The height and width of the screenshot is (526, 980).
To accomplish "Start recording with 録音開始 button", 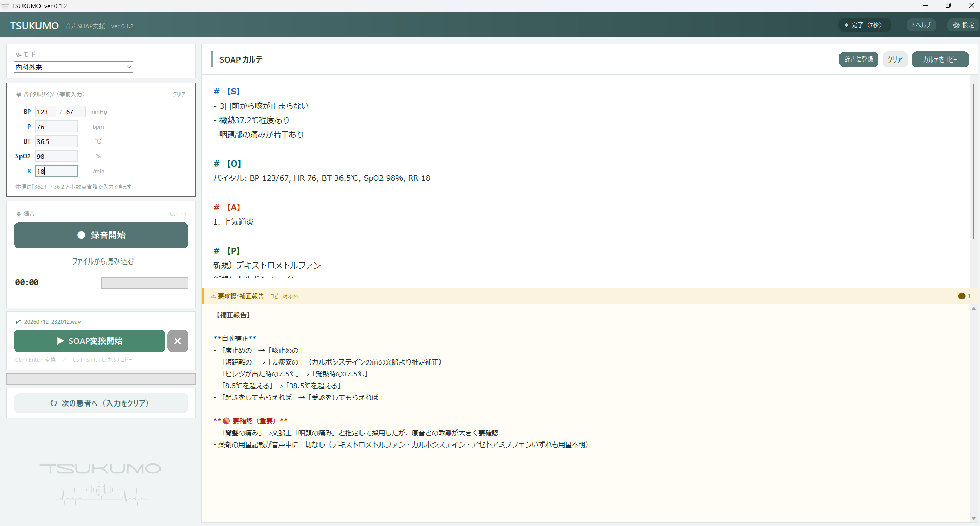I will click(101, 235).
